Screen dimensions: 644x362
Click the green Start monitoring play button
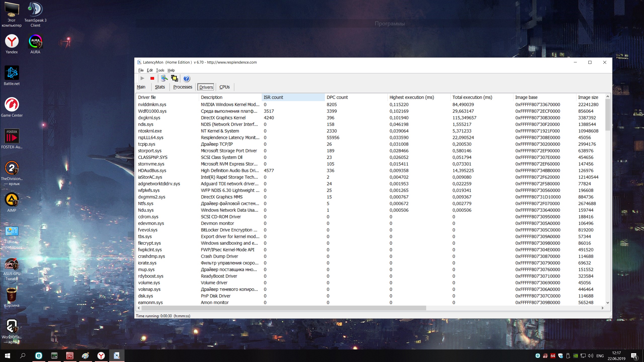point(142,78)
